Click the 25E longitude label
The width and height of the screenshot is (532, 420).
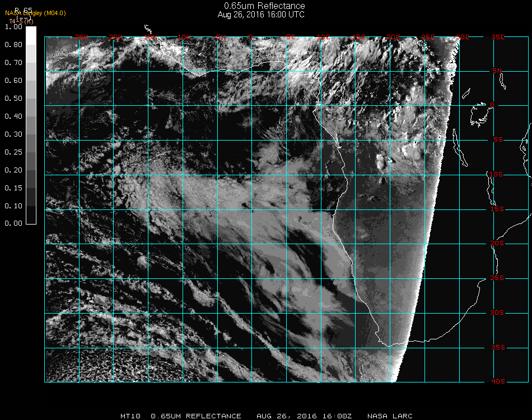[428, 37]
